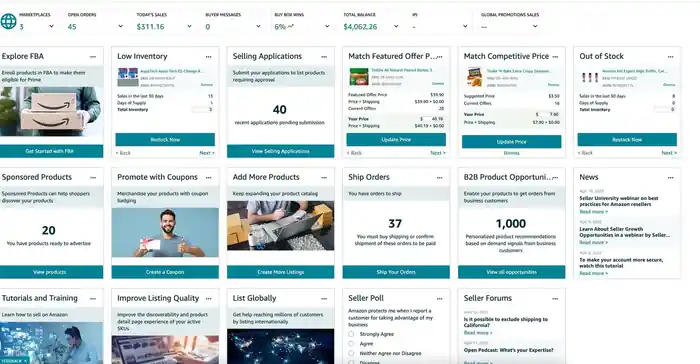The width and height of the screenshot is (700, 364).
Task: Read more about Seller Growth Opportunities webinar
Action: click(594, 243)
